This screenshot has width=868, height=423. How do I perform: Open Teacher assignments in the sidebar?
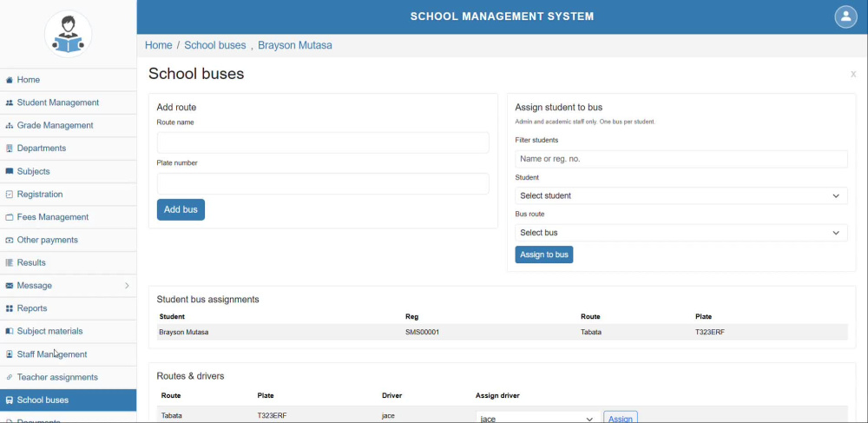tap(68, 377)
